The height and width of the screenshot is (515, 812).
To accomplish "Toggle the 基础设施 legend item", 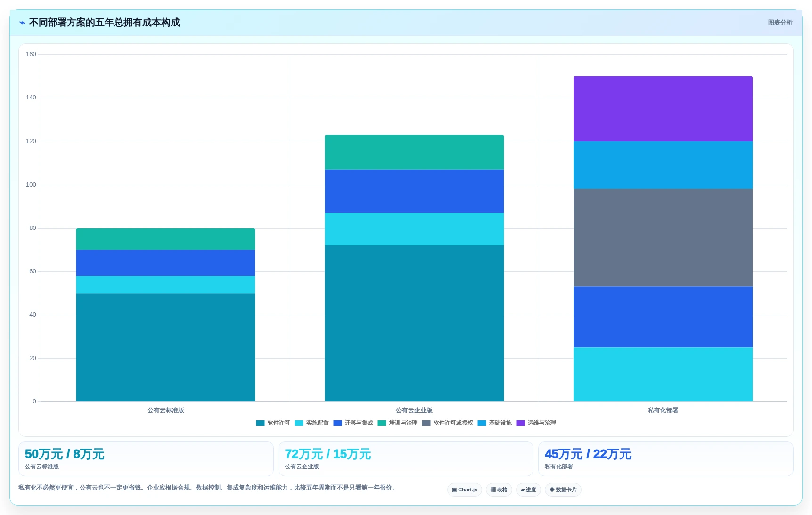I will [x=494, y=423].
